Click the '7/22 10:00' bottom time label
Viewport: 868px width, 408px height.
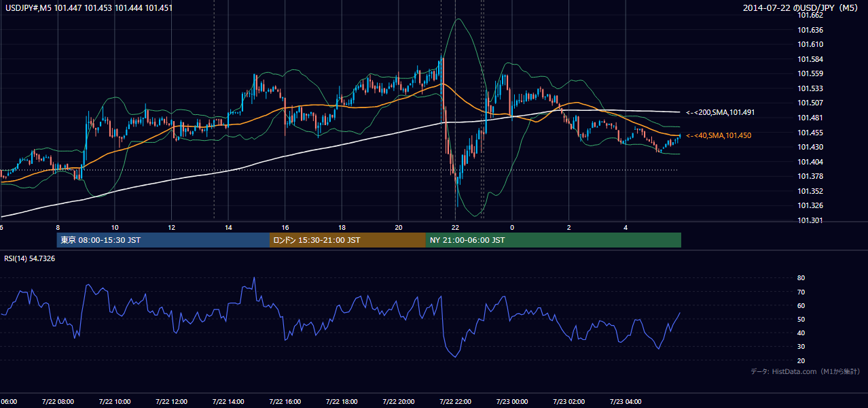115,401
